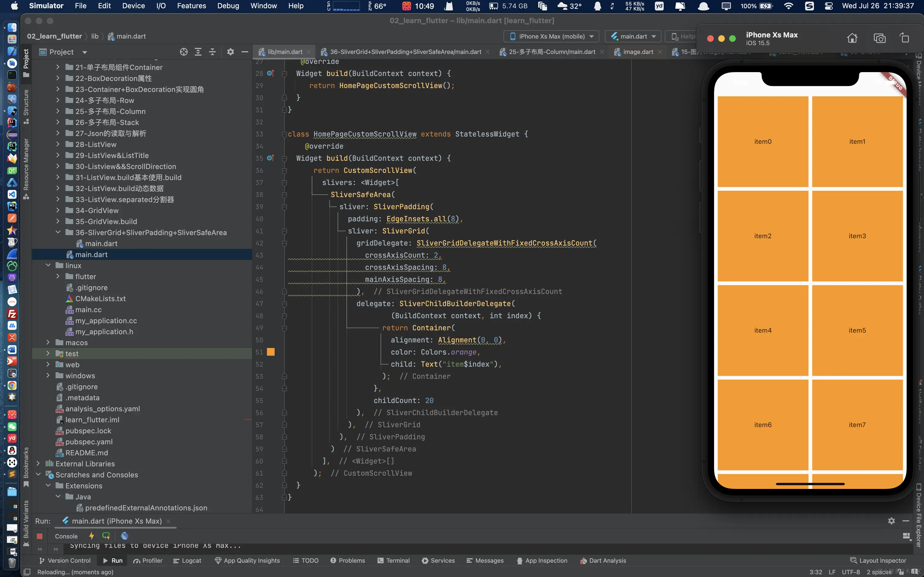Open macOS Control Center icon

coord(829,6)
